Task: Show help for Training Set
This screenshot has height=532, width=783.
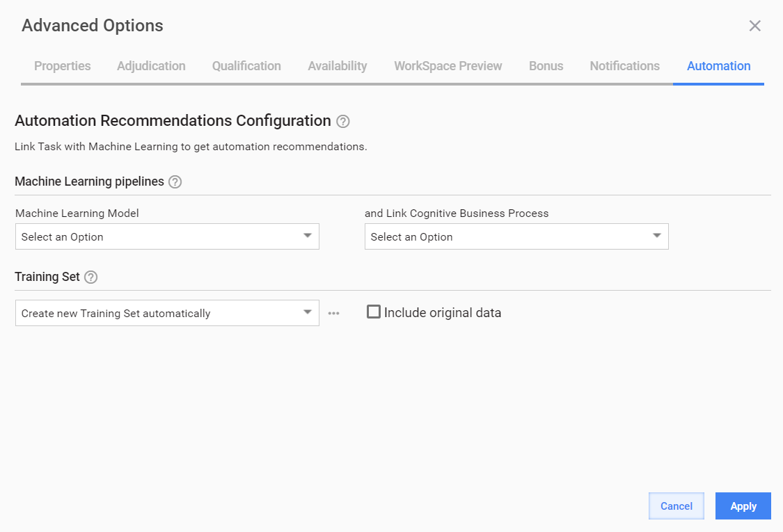Action: tap(91, 277)
